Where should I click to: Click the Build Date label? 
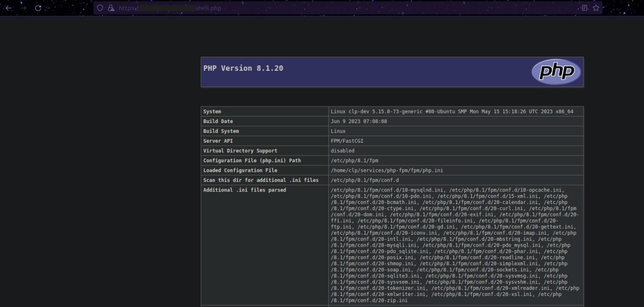point(218,121)
